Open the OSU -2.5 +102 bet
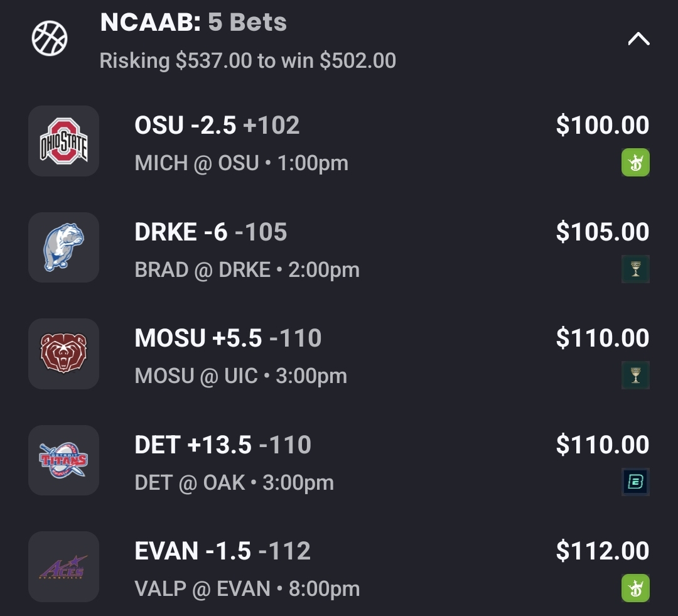Screen dimensions: 678x616 (217, 126)
